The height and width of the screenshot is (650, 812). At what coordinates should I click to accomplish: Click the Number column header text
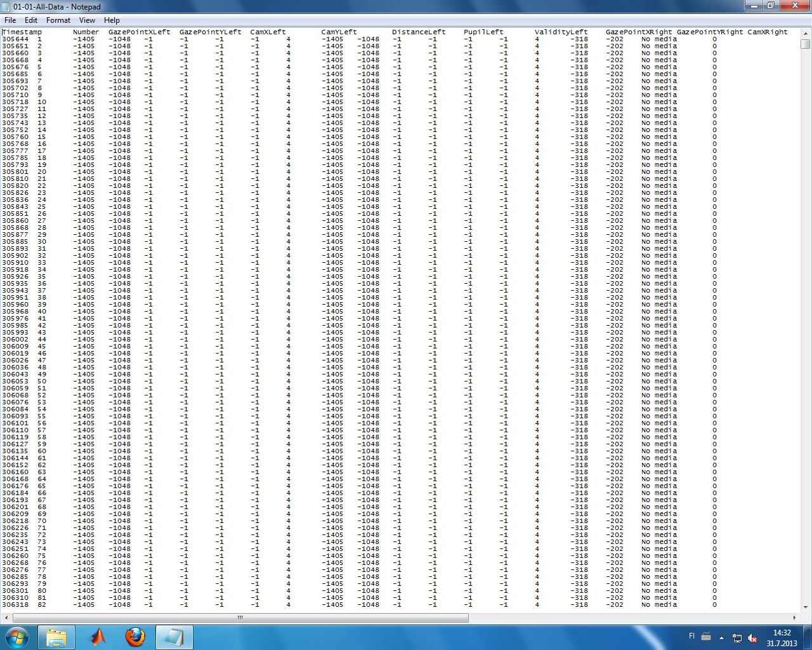pyautogui.click(x=86, y=32)
